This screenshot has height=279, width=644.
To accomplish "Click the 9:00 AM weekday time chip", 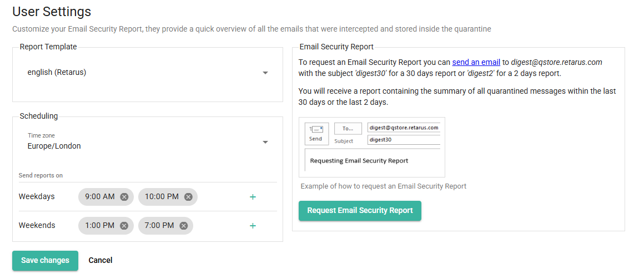I will click(x=100, y=197).
